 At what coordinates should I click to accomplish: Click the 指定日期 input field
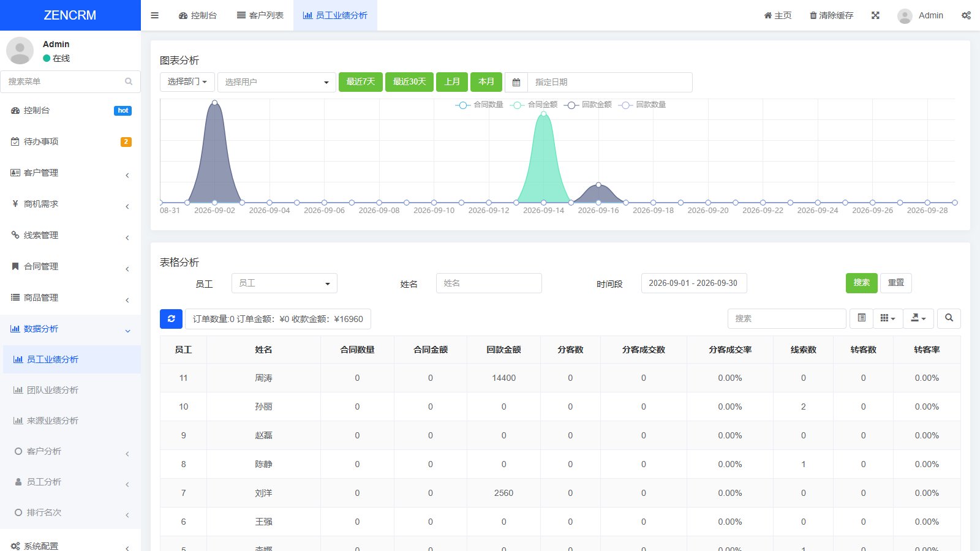click(610, 82)
